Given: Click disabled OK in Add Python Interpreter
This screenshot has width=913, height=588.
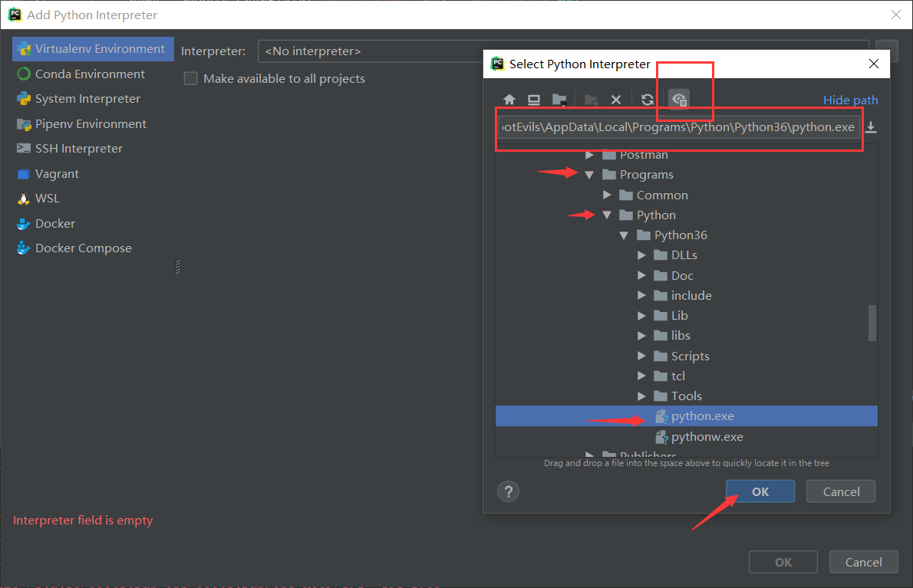Looking at the screenshot, I should (x=783, y=563).
